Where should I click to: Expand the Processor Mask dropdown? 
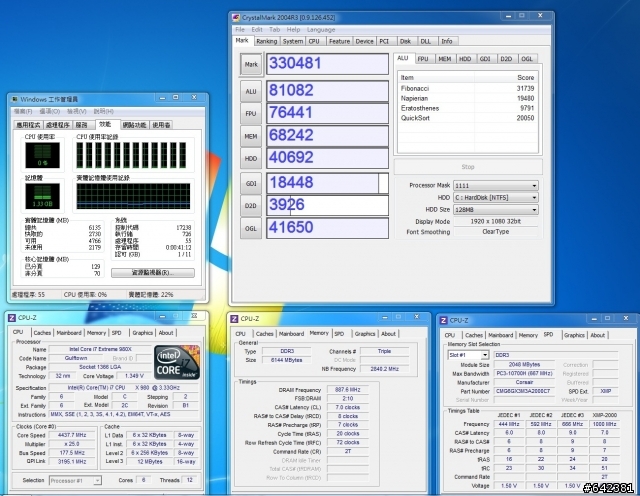pos(534,186)
